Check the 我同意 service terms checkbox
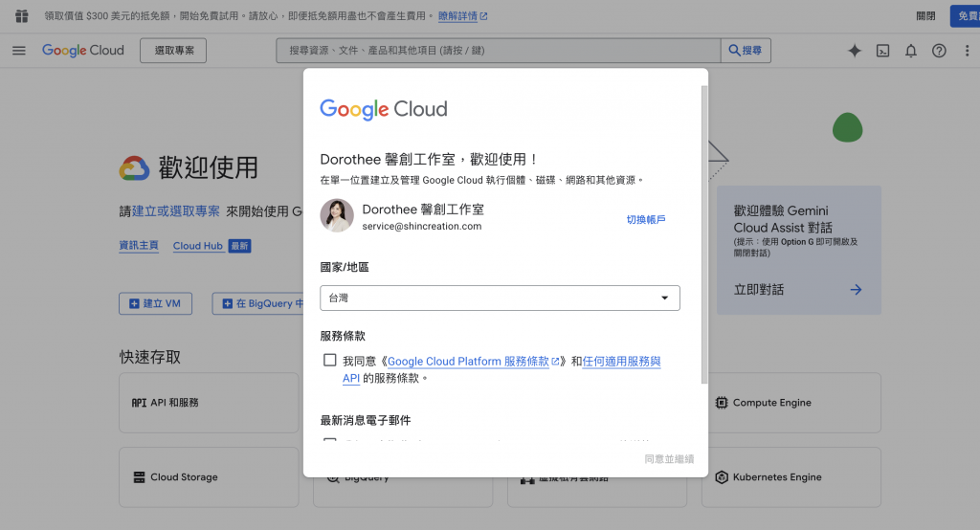The image size is (980, 530). coord(329,360)
